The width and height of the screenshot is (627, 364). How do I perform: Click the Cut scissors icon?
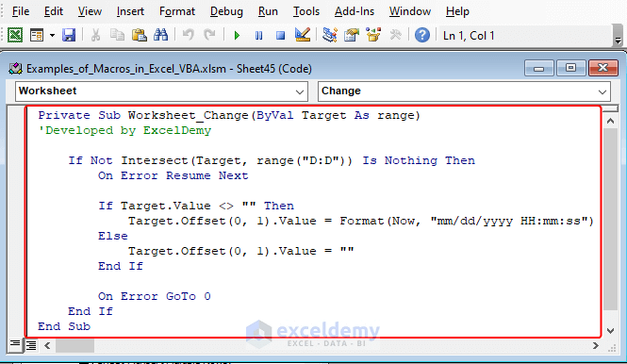tap(95, 35)
